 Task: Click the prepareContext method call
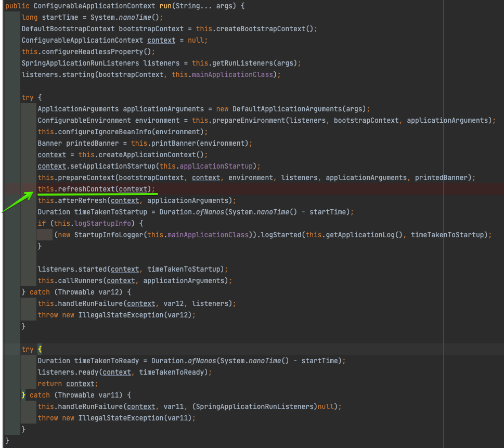(86, 177)
